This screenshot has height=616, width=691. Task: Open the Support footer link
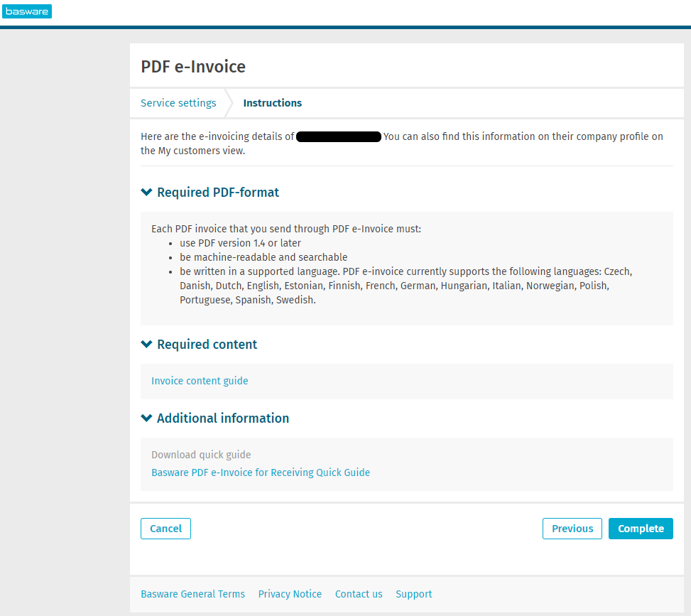[x=414, y=595]
